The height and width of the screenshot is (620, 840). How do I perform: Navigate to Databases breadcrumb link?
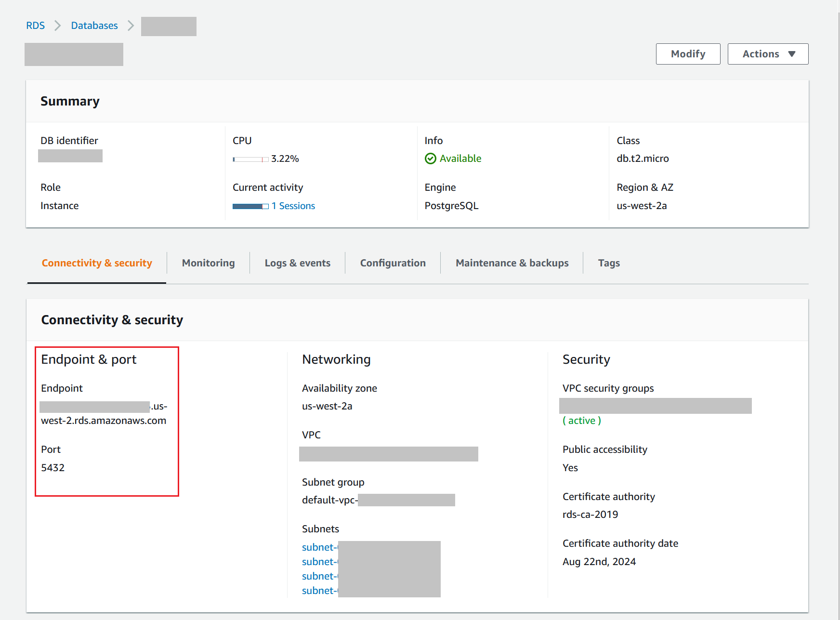94,26
